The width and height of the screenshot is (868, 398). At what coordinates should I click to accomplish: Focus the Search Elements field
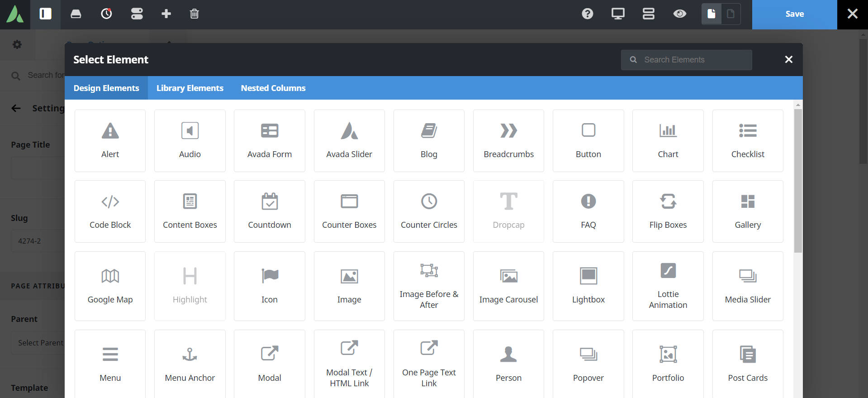pyautogui.click(x=687, y=60)
